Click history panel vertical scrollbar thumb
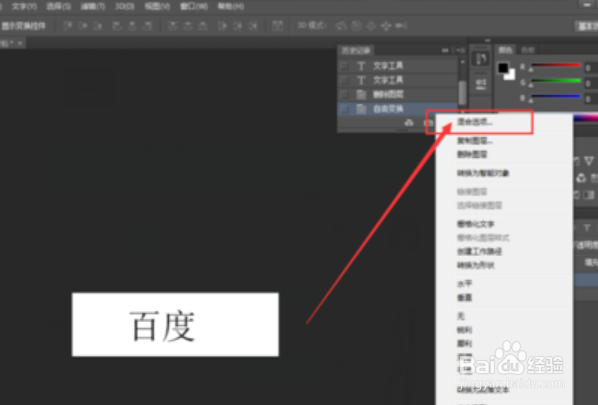 pos(462,93)
